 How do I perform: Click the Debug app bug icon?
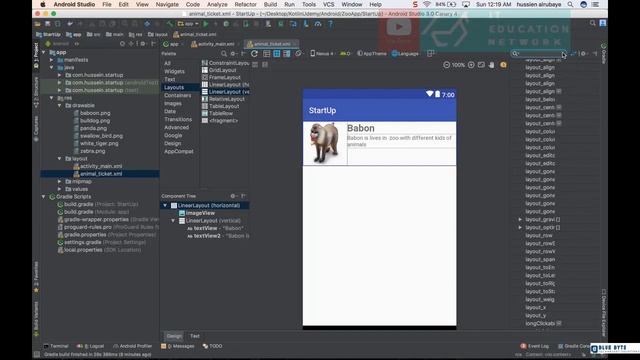pyautogui.click(x=226, y=24)
